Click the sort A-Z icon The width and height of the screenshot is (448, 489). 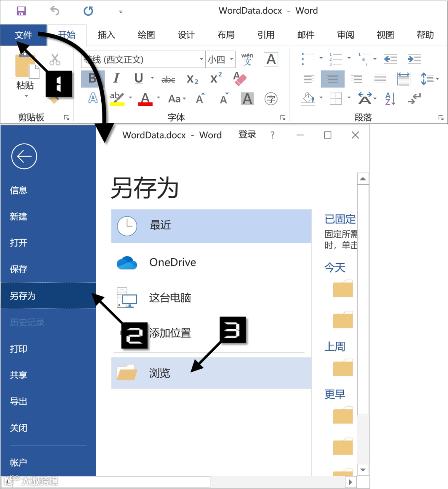point(390,99)
